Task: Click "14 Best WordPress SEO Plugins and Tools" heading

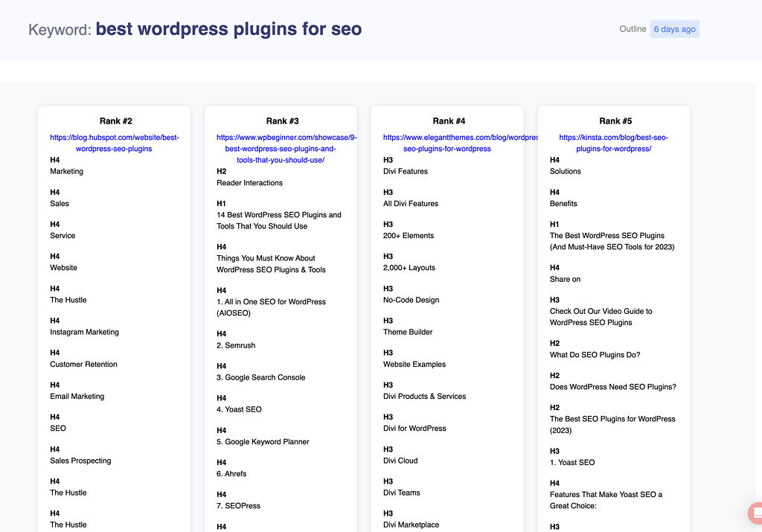Action: coord(279,220)
